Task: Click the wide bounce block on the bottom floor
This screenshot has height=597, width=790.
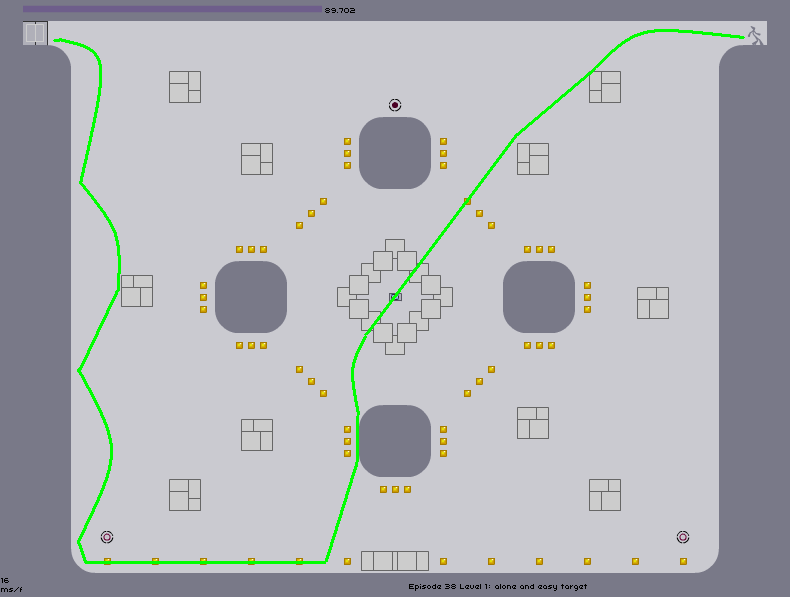Action: click(395, 561)
